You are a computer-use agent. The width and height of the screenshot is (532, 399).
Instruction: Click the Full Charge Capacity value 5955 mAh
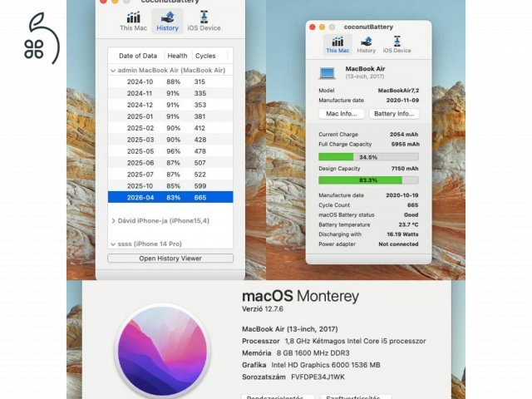(405, 144)
